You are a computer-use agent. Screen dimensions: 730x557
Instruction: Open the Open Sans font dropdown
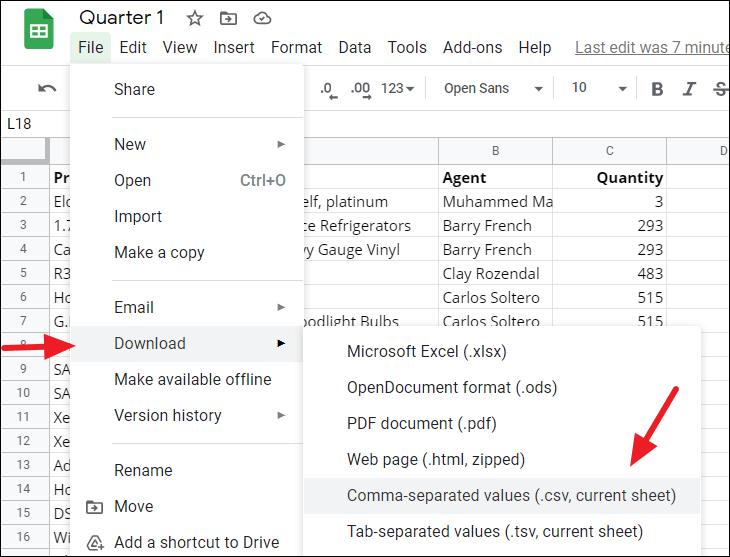click(493, 88)
